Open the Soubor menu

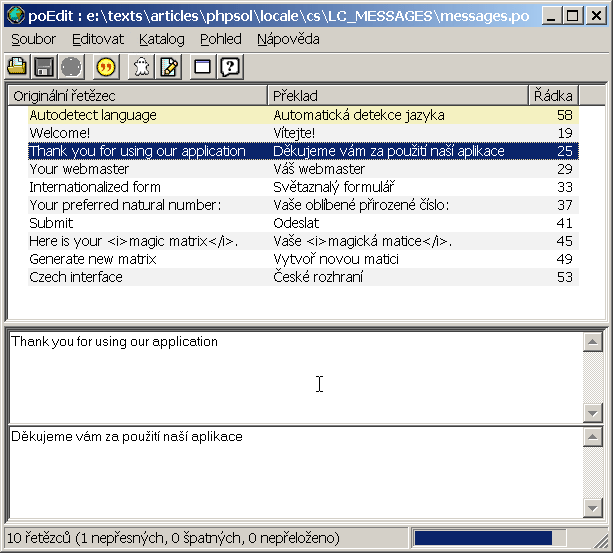click(33, 39)
